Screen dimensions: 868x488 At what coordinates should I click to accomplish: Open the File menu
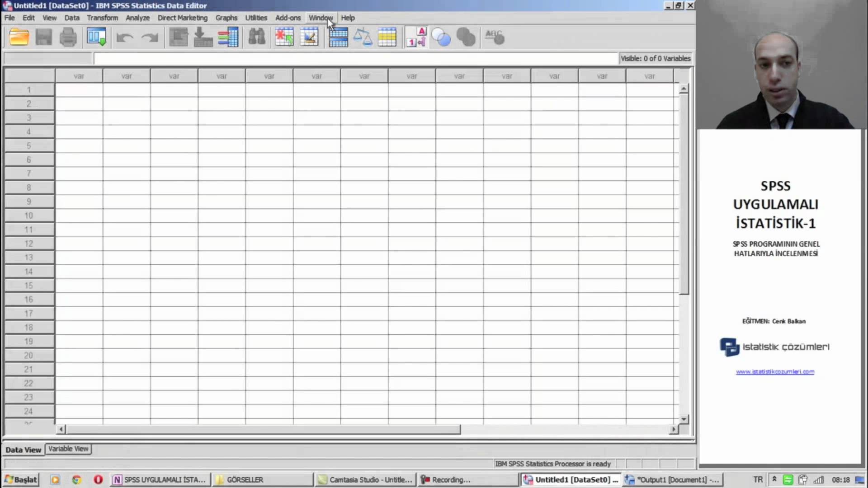tap(9, 18)
